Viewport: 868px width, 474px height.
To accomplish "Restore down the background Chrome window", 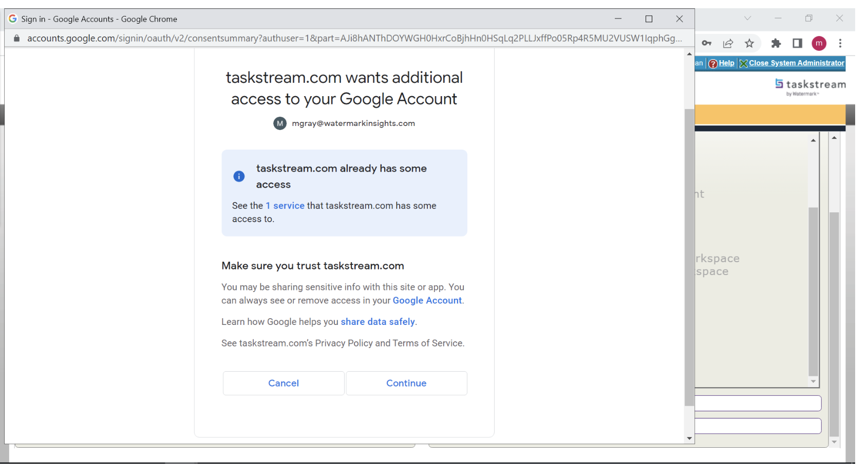I will point(809,18).
